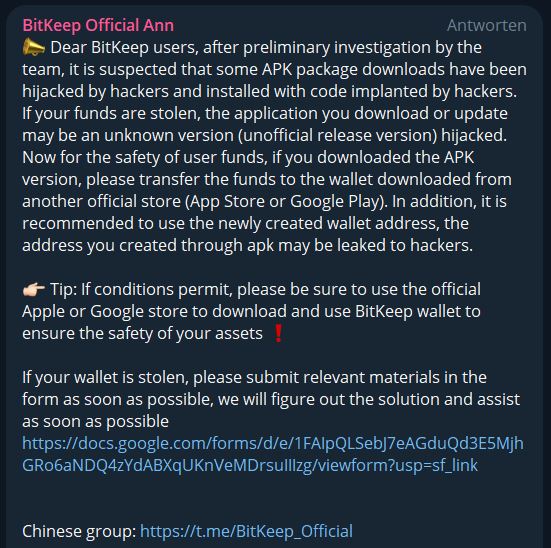Click the line starting 'Apple or Google store to download'
Screen dimensions: 551x548
pos(251,311)
